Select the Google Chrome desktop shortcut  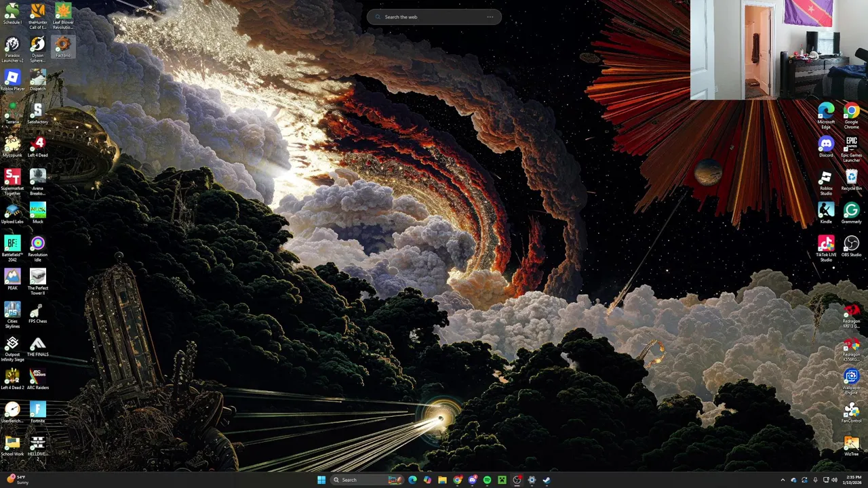point(852,115)
